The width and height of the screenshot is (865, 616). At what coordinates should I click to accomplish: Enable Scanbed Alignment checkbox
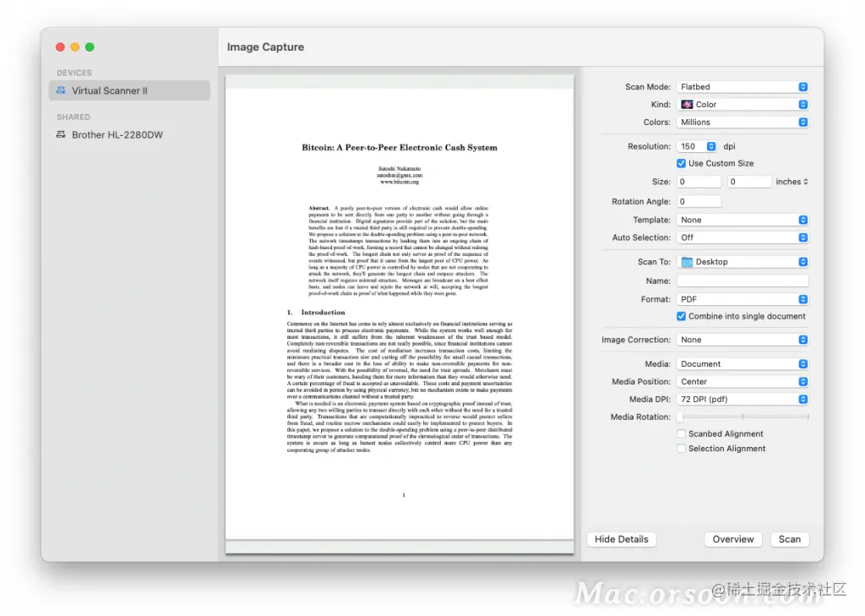[682, 433]
